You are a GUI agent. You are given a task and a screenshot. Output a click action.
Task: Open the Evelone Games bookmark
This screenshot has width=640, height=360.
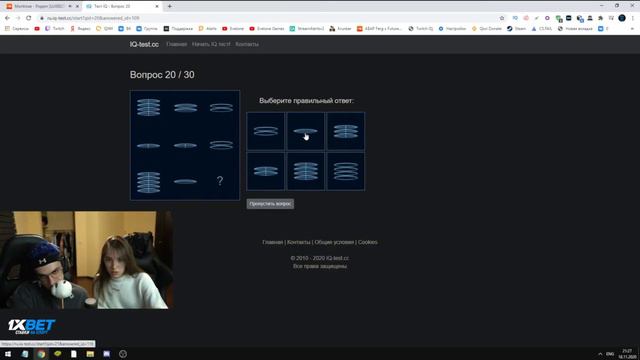click(x=267, y=29)
